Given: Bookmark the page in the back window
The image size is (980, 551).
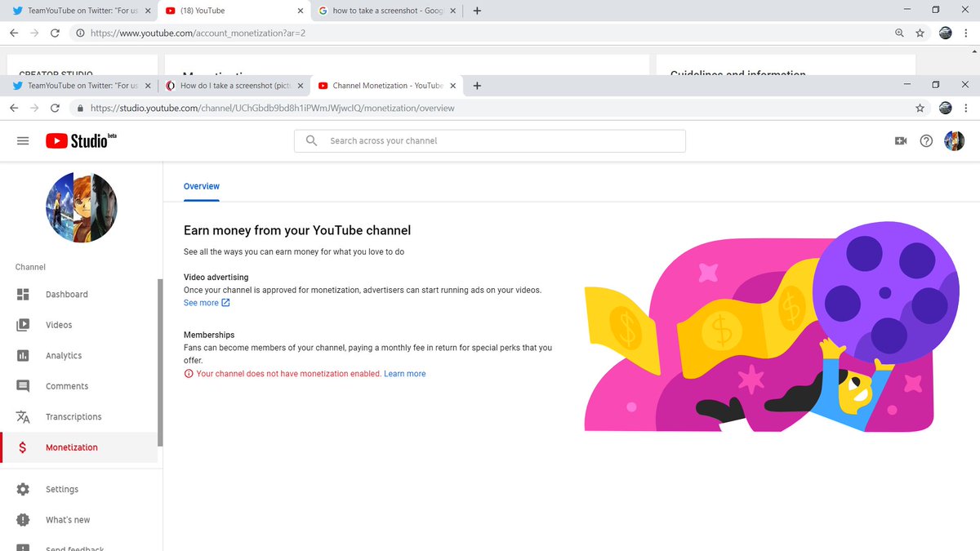Looking at the screenshot, I should coord(920,33).
